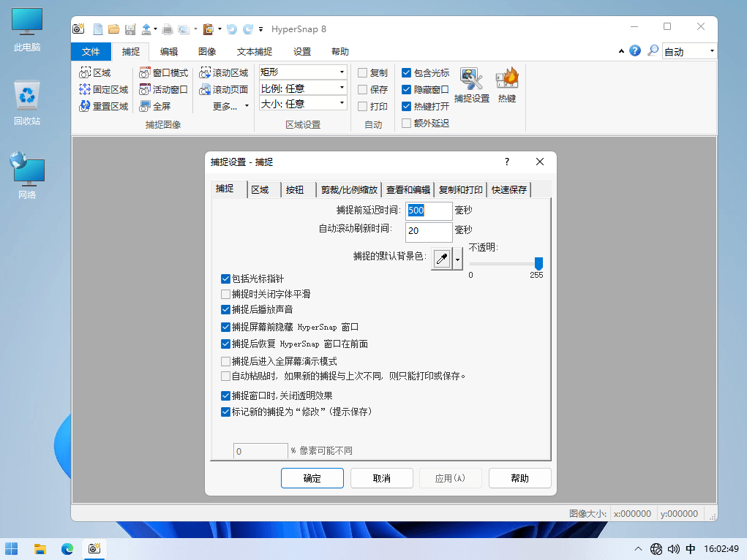Select the 固定区域 fixed region tool
Viewport: 747px width, 560px height.
point(103,89)
